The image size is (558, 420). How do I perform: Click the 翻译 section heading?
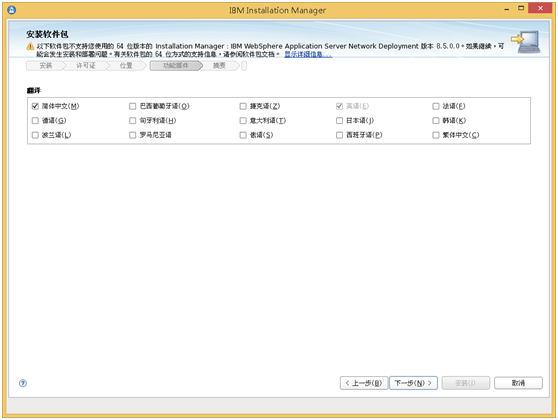[x=34, y=90]
